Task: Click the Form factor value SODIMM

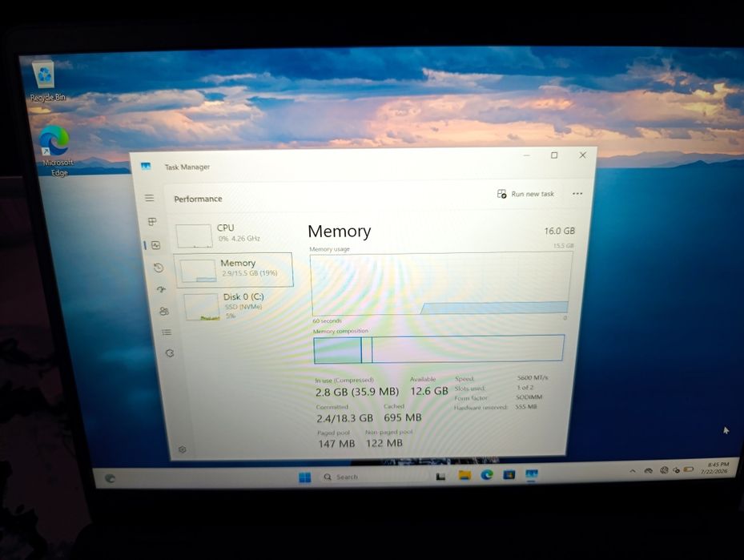Action: click(x=529, y=397)
